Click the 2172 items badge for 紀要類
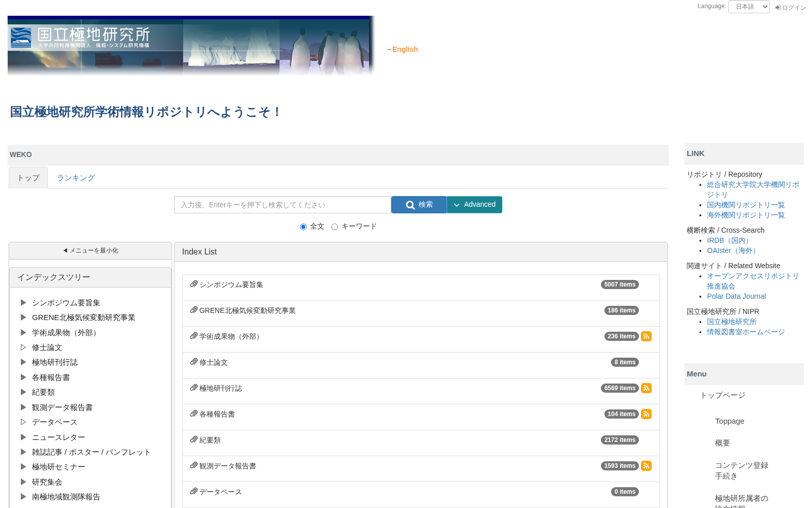Image resolution: width=812 pixels, height=508 pixels. [620, 440]
